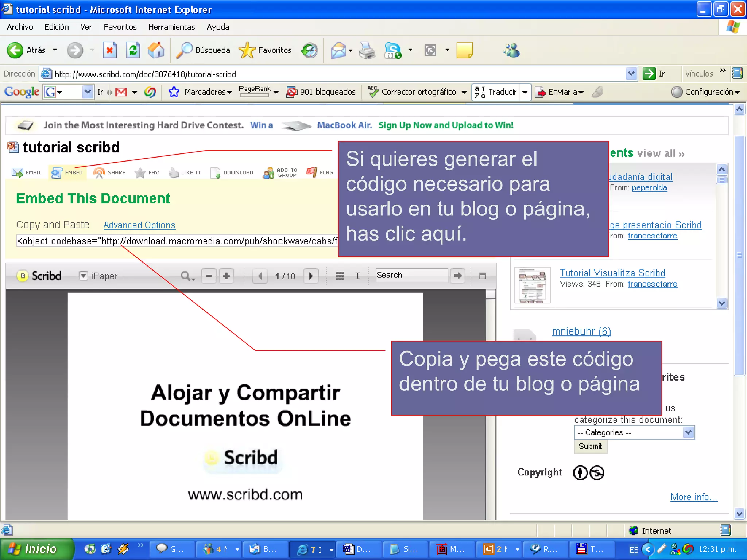Stop page loading with red X icon
The image size is (747, 560).
[109, 50]
